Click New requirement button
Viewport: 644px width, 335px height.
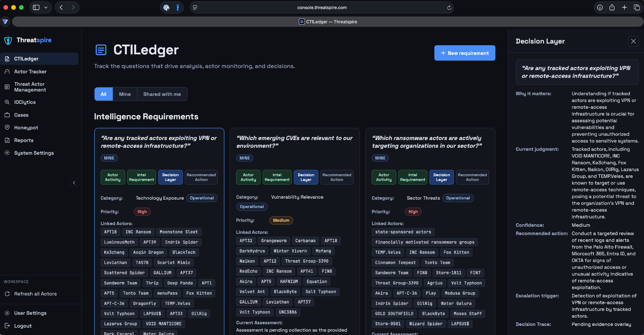click(x=465, y=53)
